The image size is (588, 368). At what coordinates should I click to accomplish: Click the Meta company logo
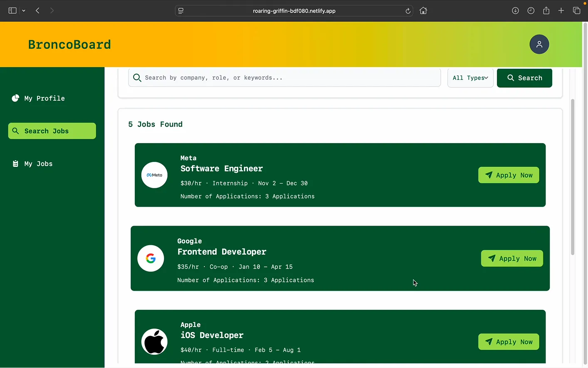(x=154, y=175)
